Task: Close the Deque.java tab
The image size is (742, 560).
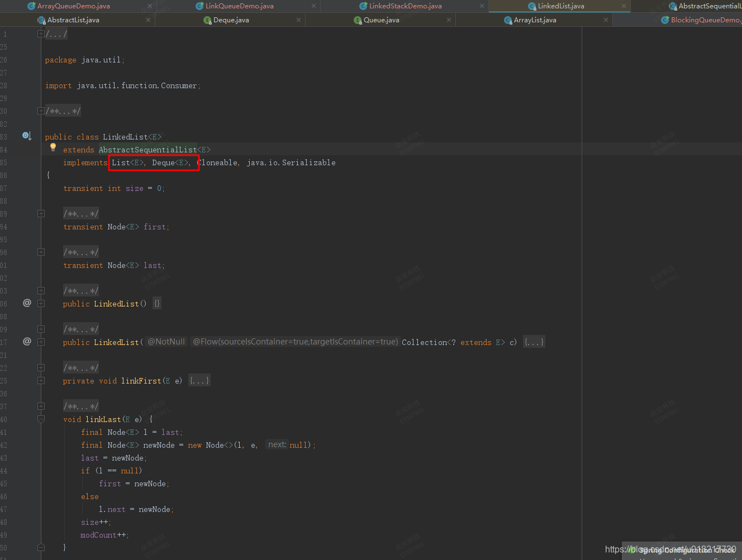Action: click(298, 20)
